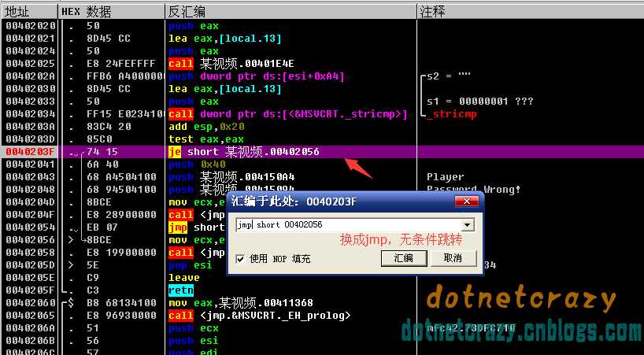This screenshot has height=355, width=644.
Task: Select address row 00402048
Action: point(31,190)
